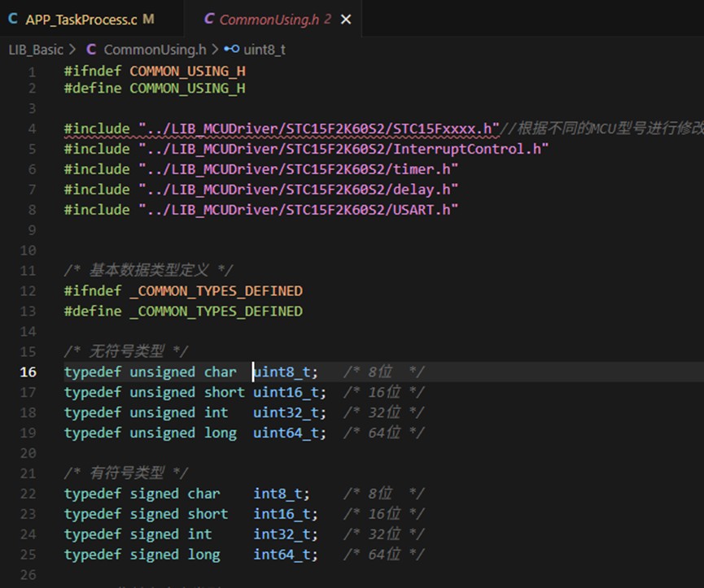
Task: Click line number 26 in the gutter
Action: pos(28,574)
